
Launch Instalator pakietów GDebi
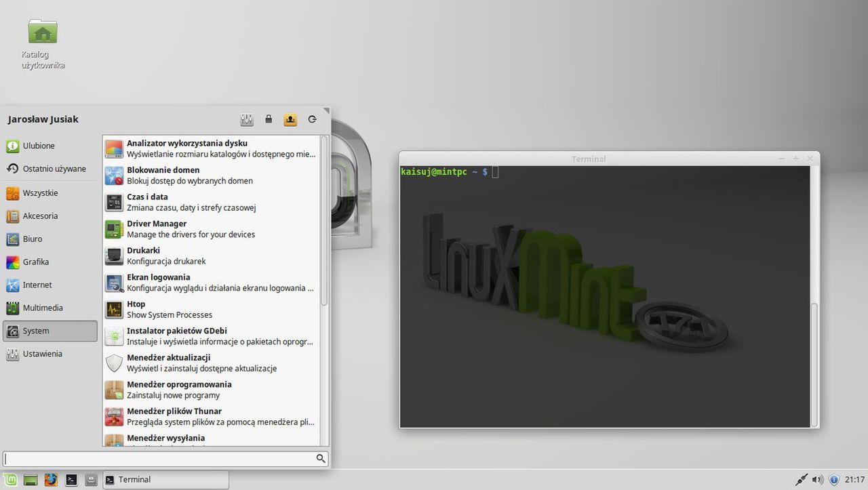pos(211,336)
